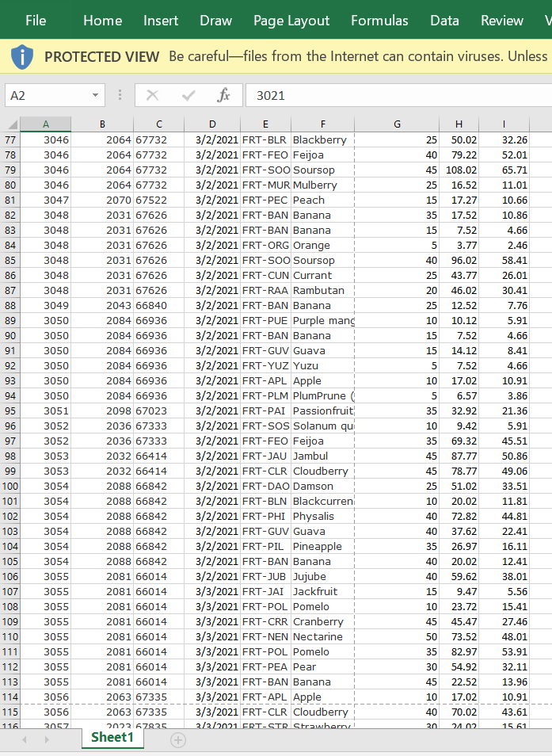Open the Data ribbon tab
The image size is (552, 756).
444,21
